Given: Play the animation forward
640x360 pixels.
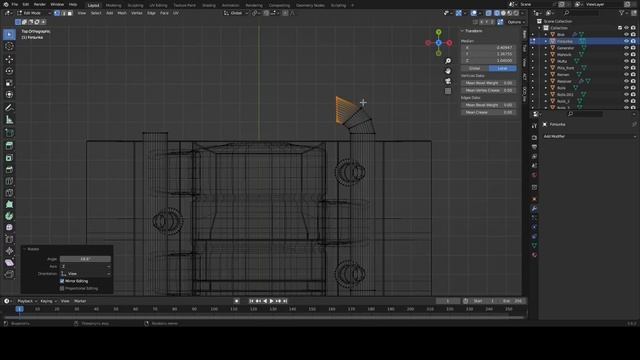Looking at the screenshot, I should [272, 301].
